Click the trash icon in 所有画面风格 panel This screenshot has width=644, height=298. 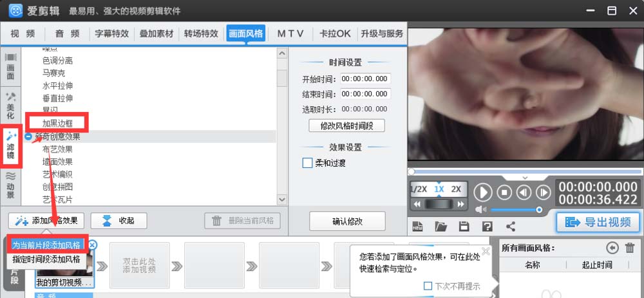pos(630,248)
